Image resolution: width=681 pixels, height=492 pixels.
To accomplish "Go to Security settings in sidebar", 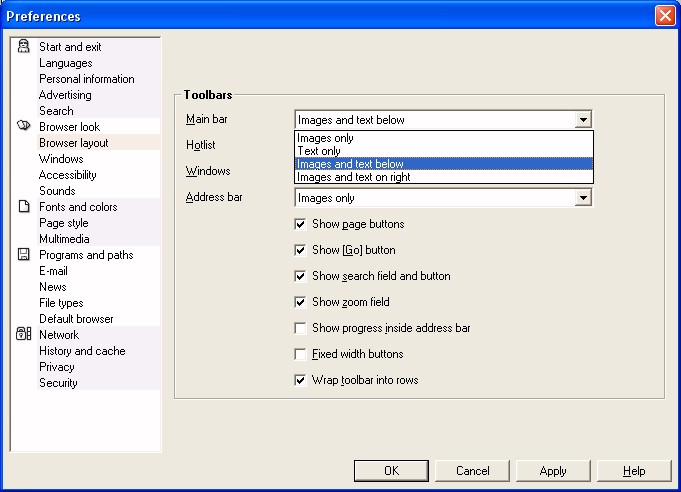I will point(58,383).
